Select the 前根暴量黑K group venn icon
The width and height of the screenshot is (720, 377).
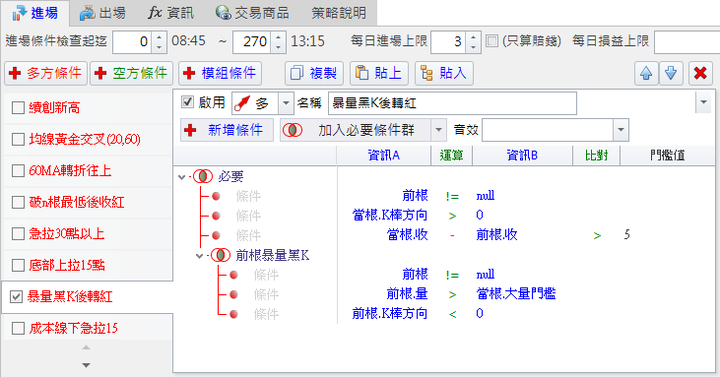(220, 255)
